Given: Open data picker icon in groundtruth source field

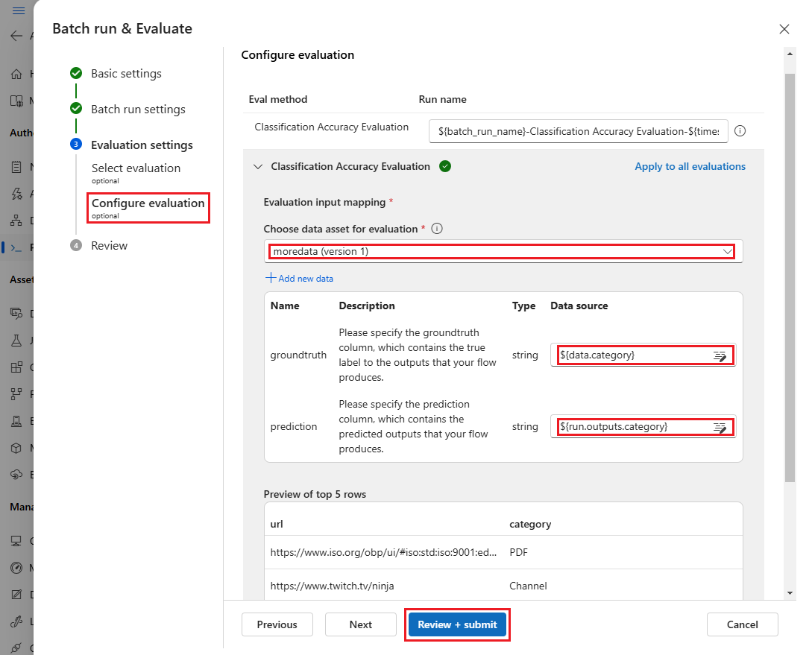Looking at the screenshot, I should click(720, 356).
